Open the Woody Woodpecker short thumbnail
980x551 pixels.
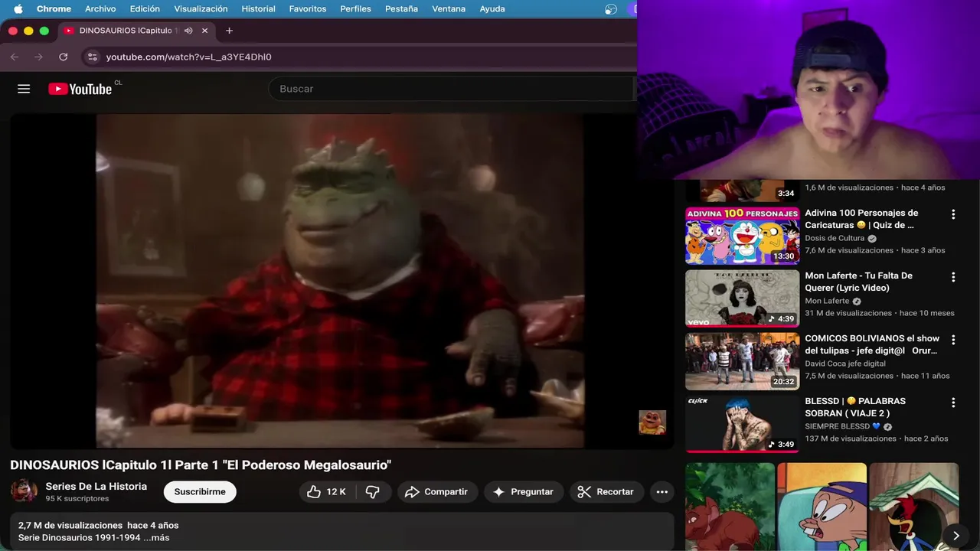913,507
